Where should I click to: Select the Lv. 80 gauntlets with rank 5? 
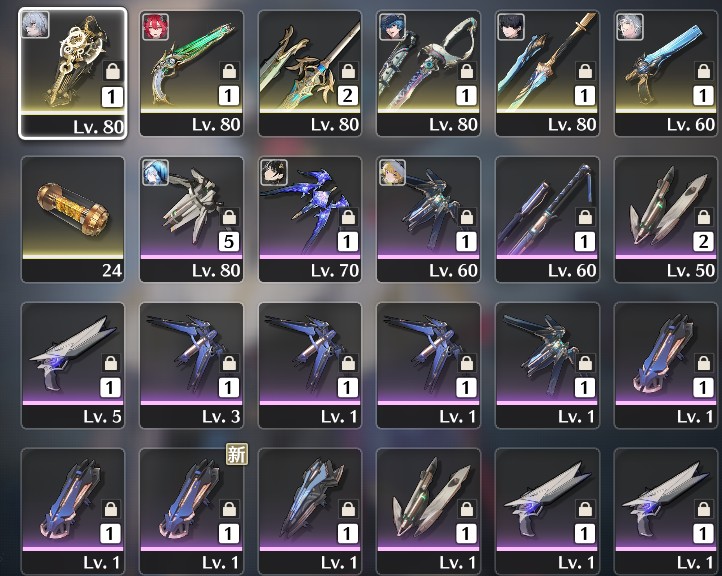[x=191, y=219]
